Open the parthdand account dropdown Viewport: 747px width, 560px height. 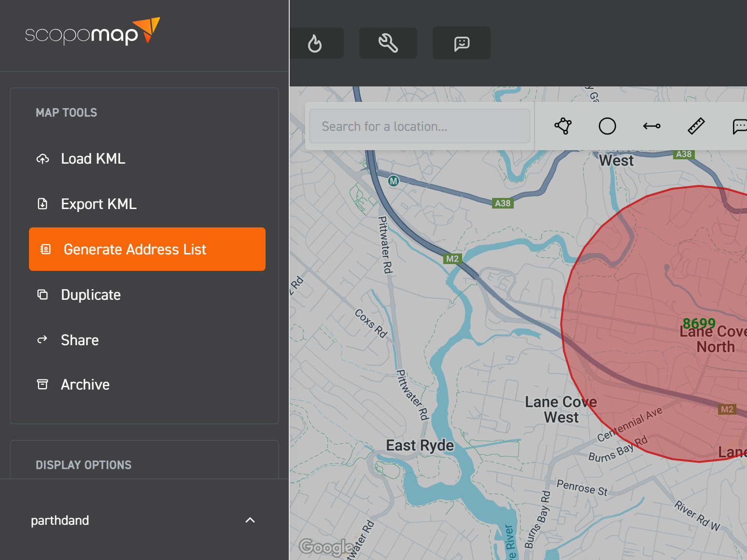(60, 520)
